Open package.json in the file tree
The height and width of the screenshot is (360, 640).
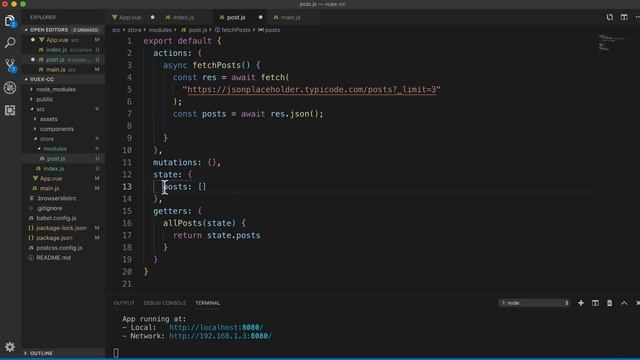pyautogui.click(x=54, y=238)
